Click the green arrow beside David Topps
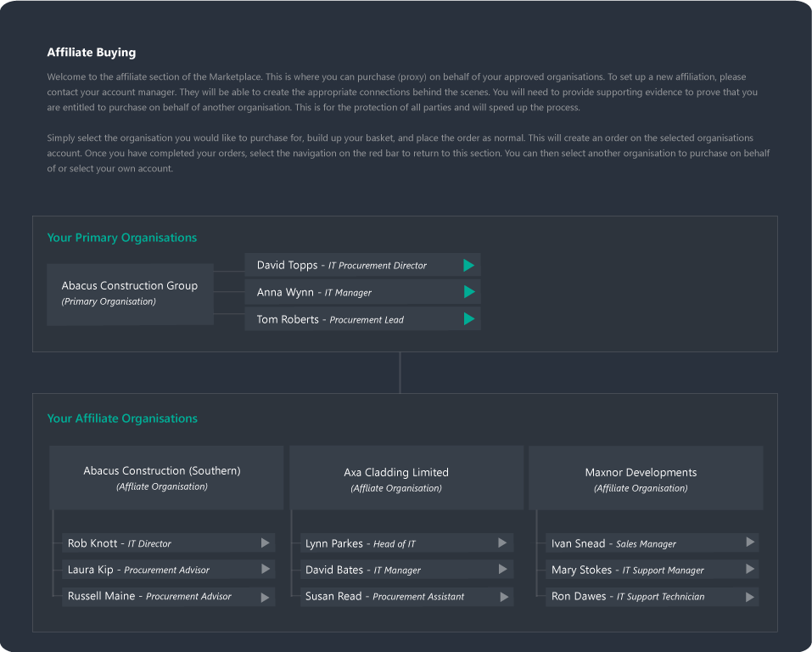 point(468,266)
